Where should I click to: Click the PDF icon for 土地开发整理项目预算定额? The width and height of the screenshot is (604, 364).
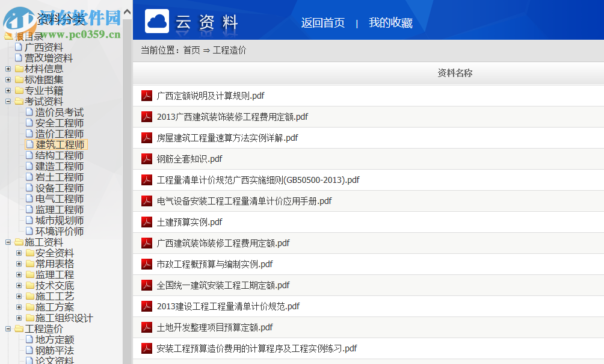click(147, 327)
